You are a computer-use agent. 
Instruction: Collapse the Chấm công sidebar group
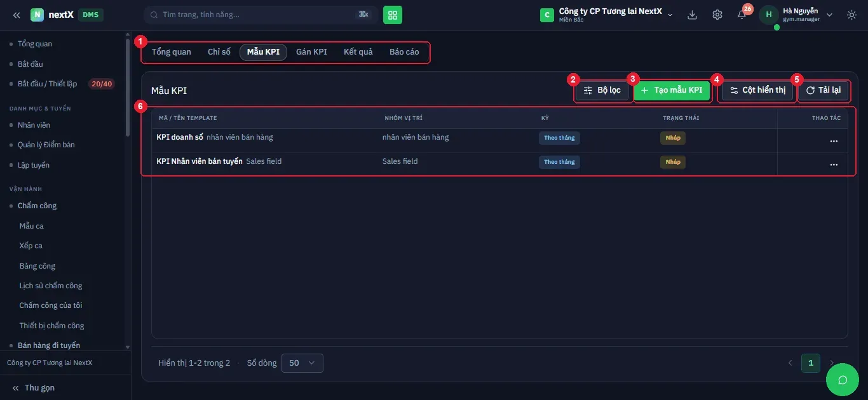37,206
